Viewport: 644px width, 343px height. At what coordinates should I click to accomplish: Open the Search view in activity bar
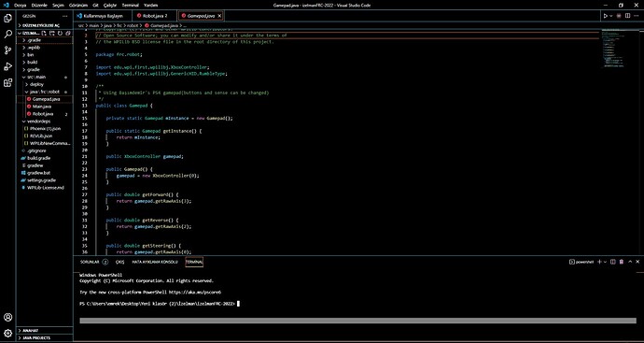7,35
